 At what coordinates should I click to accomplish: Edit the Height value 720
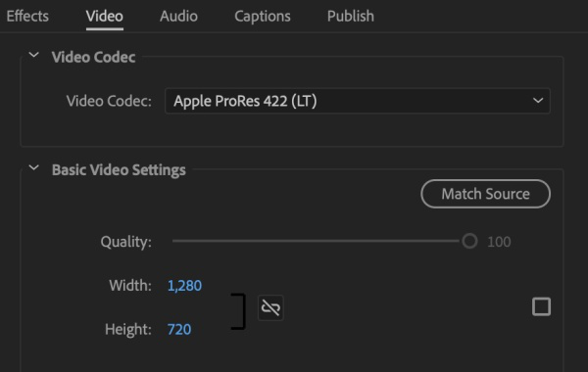coord(179,329)
